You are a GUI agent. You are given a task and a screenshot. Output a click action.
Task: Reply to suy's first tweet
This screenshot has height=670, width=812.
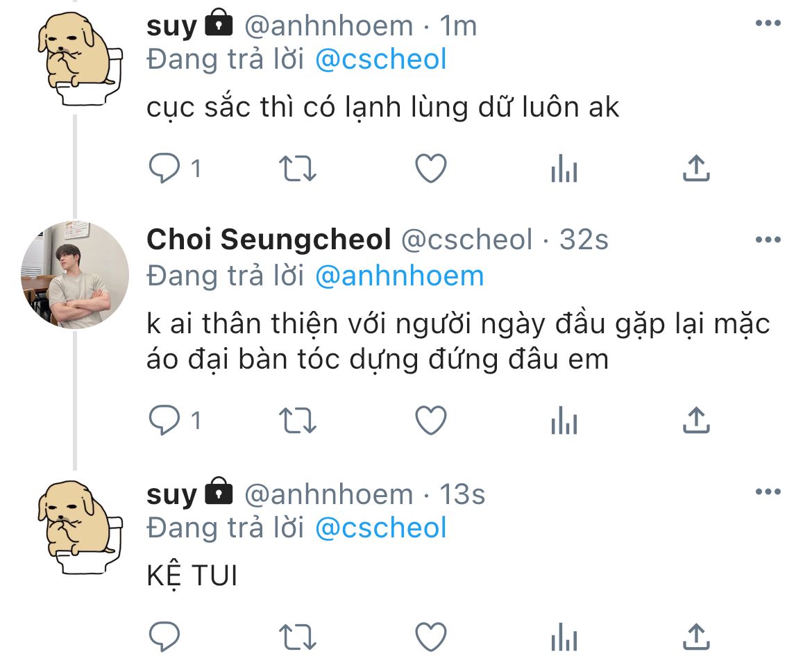[x=164, y=169]
